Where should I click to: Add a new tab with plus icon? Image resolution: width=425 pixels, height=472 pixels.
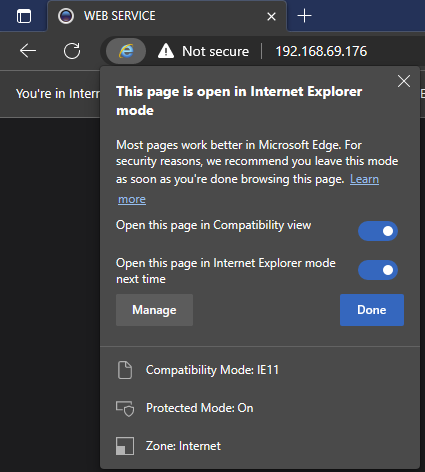click(304, 16)
